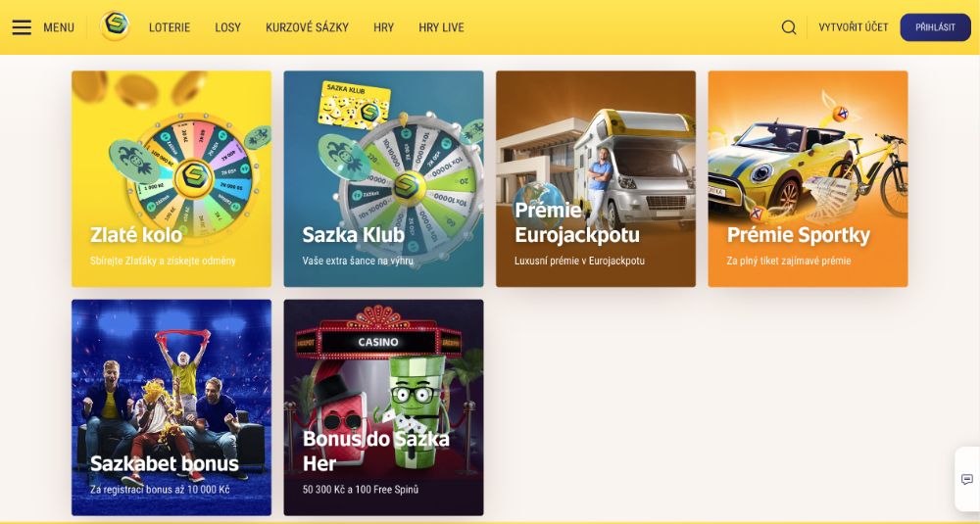Open the Hry section
This screenshot has height=524, width=980.
coord(384,27)
